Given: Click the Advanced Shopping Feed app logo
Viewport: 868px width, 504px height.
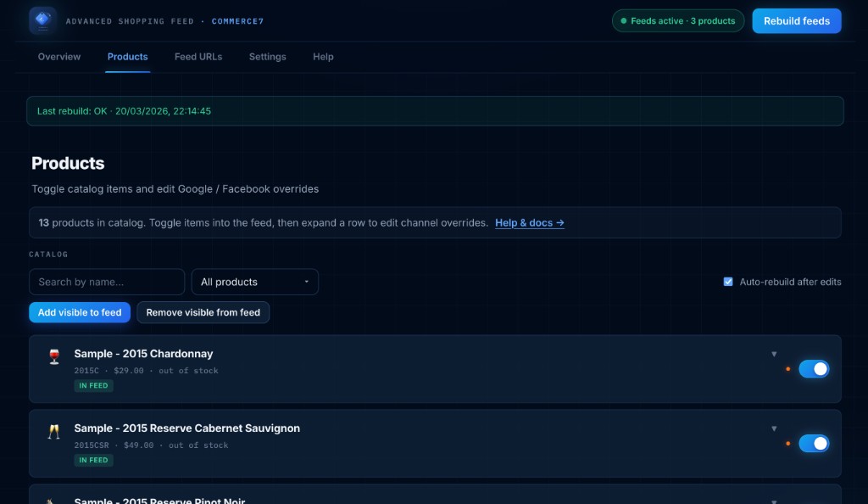Looking at the screenshot, I should pyautogui.click(x=42, y=20).
